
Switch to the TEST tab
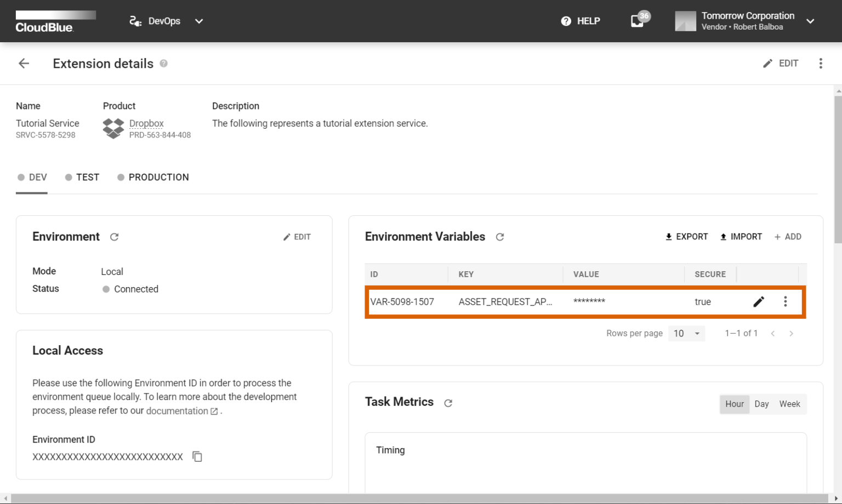pos(82,177)
